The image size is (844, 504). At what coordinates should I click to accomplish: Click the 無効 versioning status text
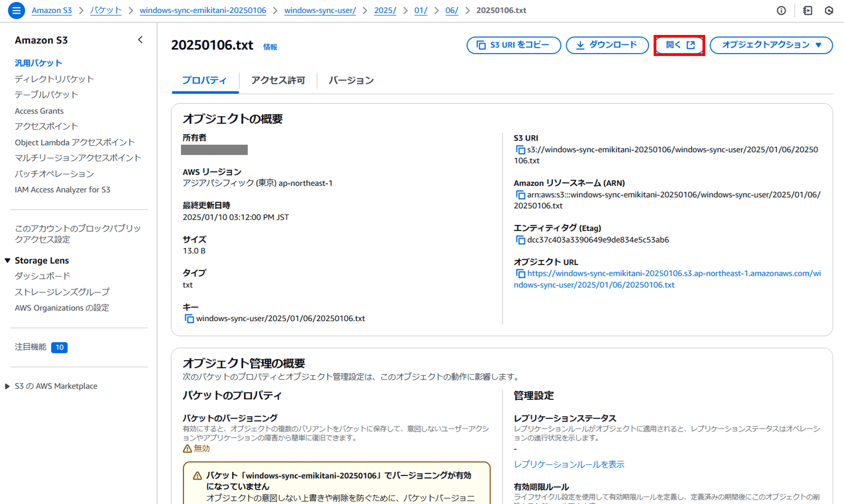point(202,448)
